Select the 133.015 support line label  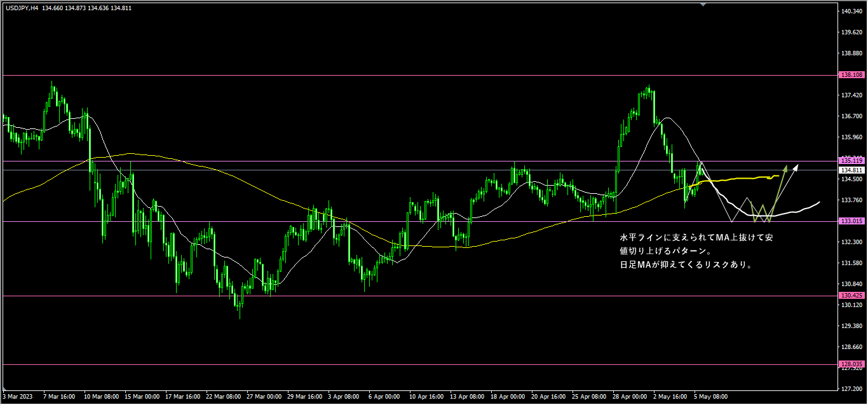[x=850, y=221]
